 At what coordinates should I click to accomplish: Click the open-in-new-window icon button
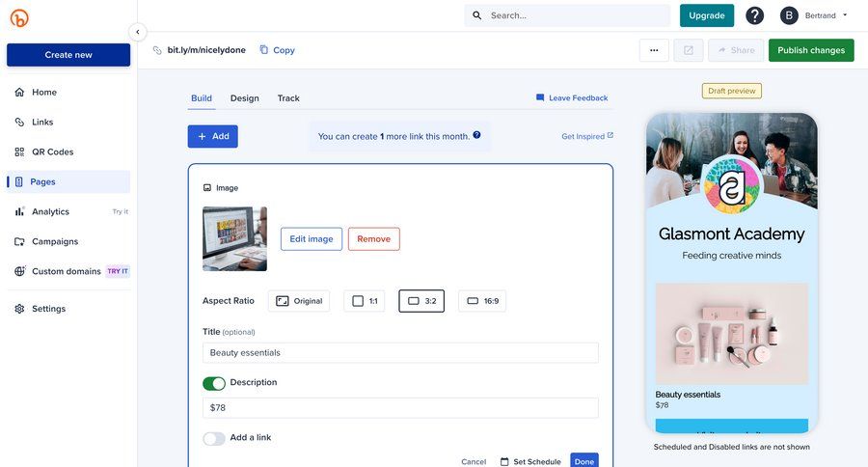click(x=688, y=50)
